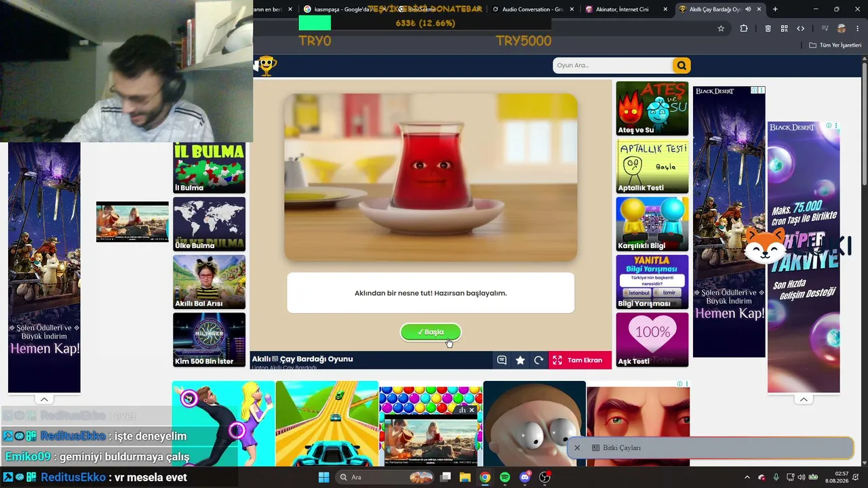Viewport: 868px width, 488px height.
Task: Open OBS Studio from the taskbar
Action: pos(545,477)
